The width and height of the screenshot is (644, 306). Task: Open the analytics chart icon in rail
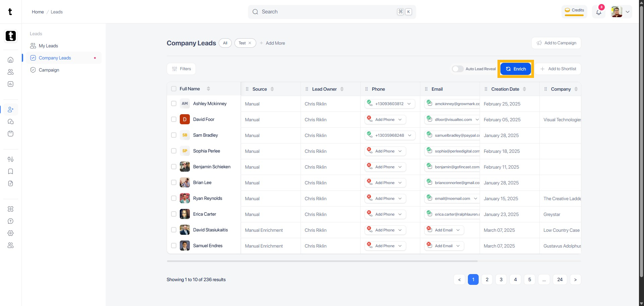pos(11,84)
